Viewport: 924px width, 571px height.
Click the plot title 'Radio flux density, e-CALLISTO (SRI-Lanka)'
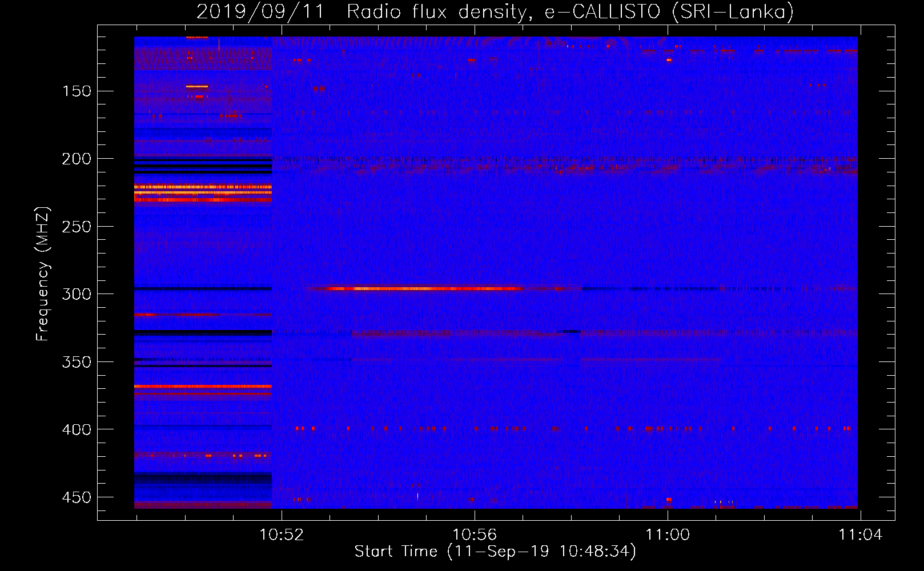click(x=570, y=11)
